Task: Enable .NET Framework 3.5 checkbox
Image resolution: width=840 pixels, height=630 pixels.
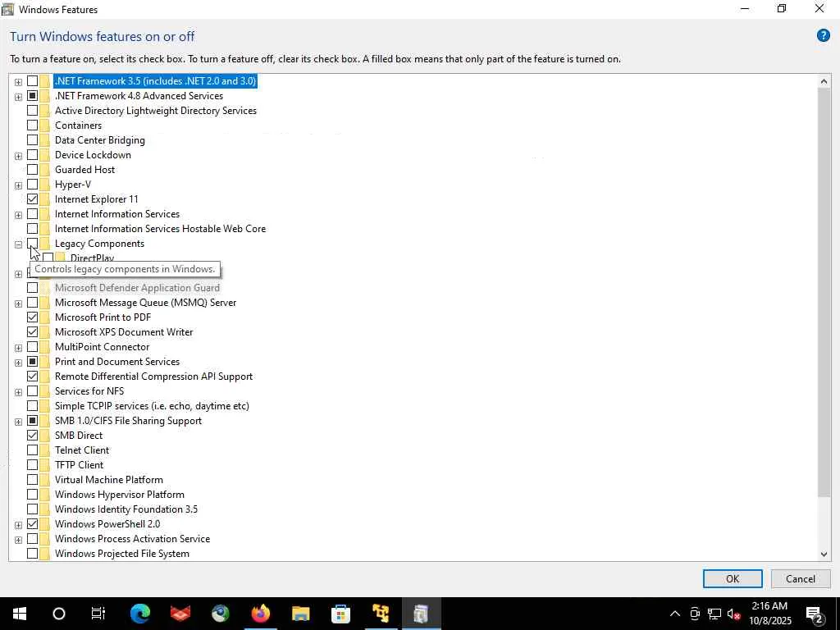Action: click(x=32, y=81)
